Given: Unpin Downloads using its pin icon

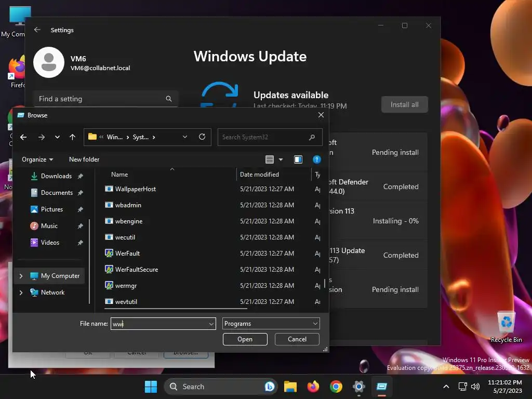Looking at the screenshot, I should point(81,176).
